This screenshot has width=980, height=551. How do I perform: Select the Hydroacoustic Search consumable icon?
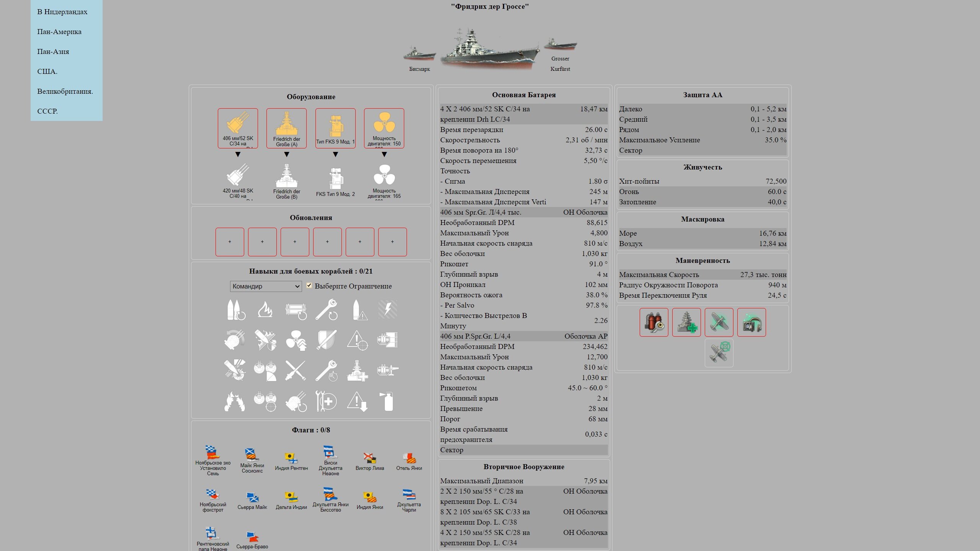point(751,322)
